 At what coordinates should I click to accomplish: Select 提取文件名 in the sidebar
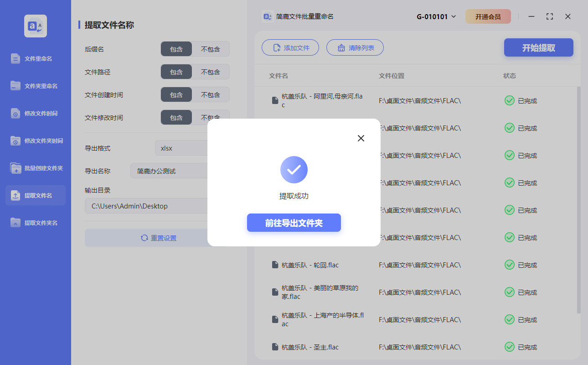coord(36,195)
